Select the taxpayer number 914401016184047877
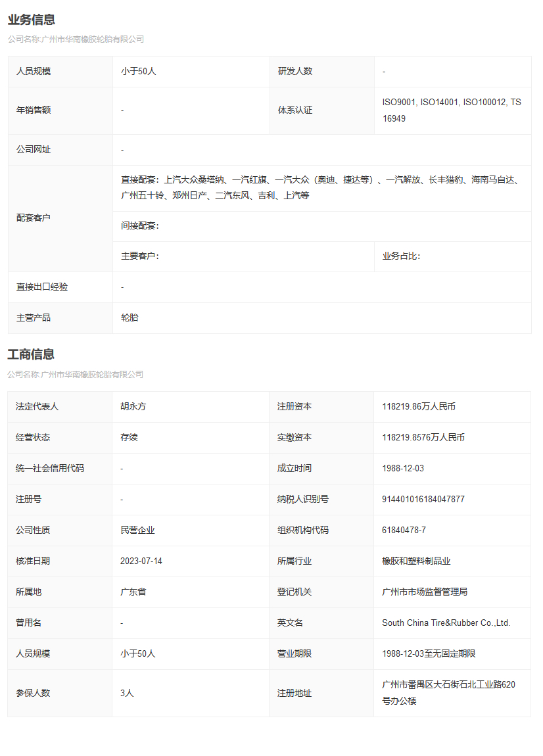This screenshot has width=543, height=756. pyautogui.click(x=423, y=499)
